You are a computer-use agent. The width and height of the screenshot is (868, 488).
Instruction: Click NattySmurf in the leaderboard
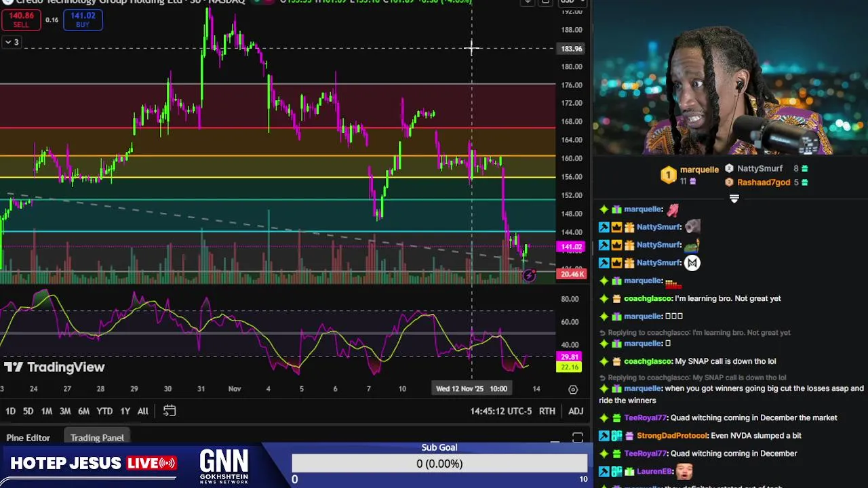[x=759, y=168]
